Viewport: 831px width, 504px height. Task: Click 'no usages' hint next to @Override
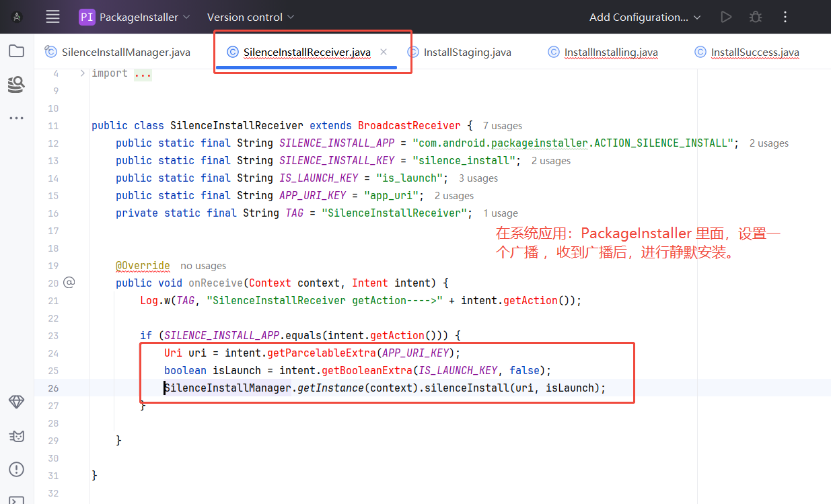[x=203, y=266]
